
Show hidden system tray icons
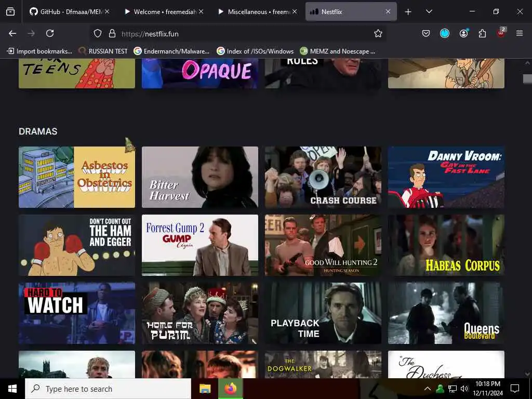click(428, 389)
